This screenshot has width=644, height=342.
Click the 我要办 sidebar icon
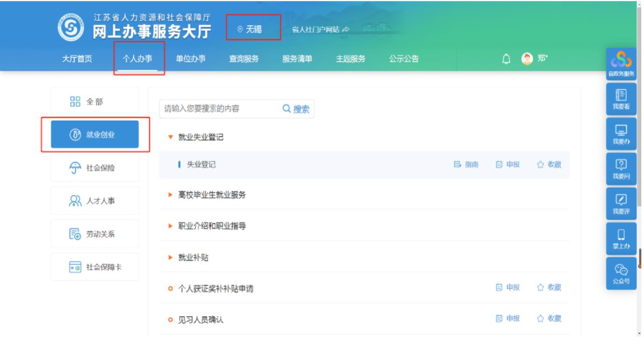pyautogui.click(x=621, y=134)
